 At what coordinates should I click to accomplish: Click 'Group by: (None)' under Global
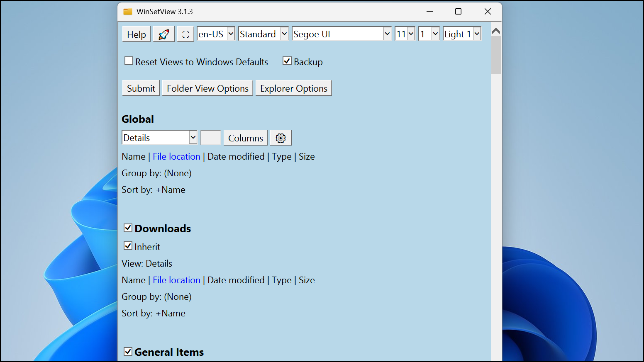pyautogui.click(x=156, y=173)
